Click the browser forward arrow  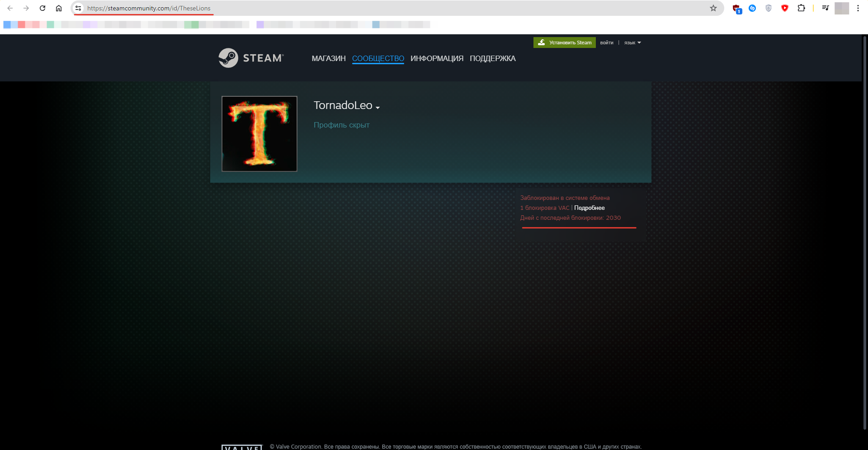point(26,8)
